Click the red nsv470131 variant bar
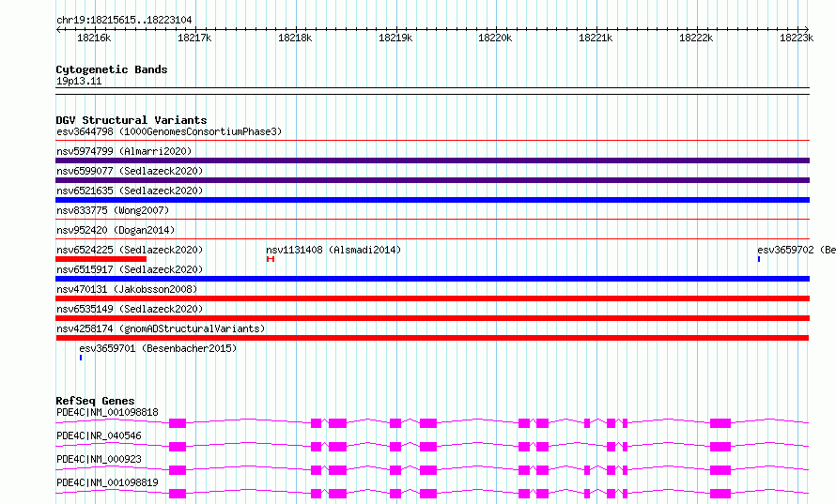Image resolution: width=836 pixels, height=504 pixels. [x=432, y=298]
